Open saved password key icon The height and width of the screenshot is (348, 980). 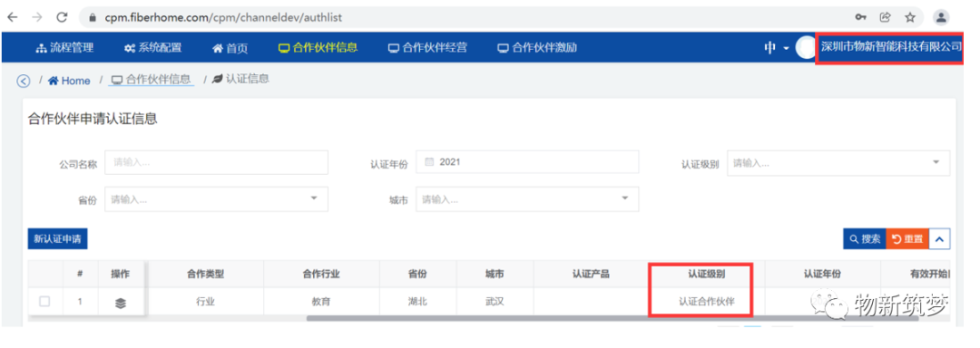(861, 17)
